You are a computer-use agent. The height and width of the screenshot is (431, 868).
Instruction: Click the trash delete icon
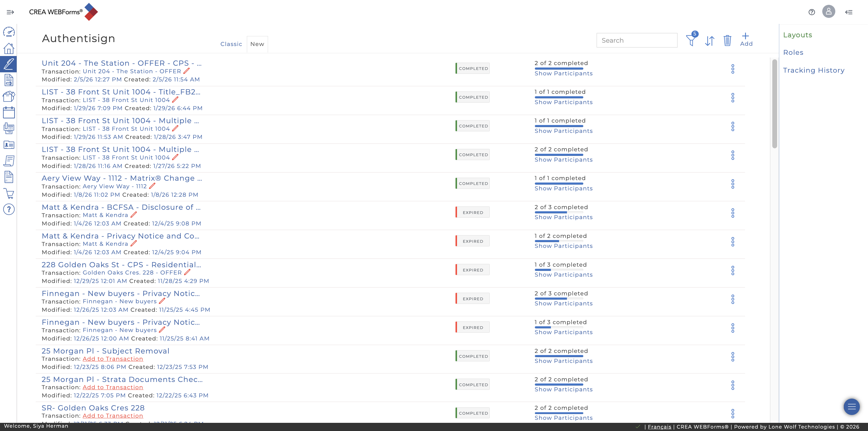(x=727, y=41)
